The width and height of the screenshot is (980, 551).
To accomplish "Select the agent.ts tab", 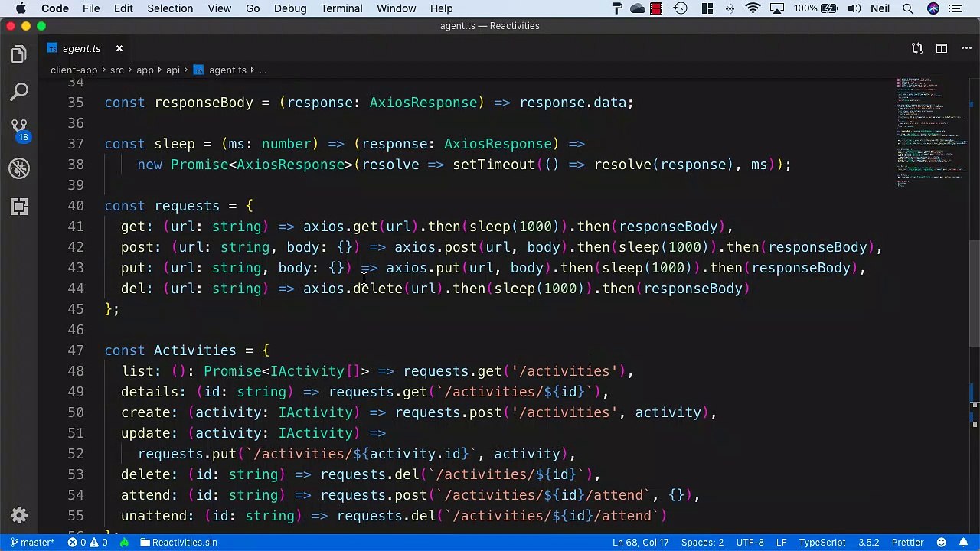I will tap(85, 48).
